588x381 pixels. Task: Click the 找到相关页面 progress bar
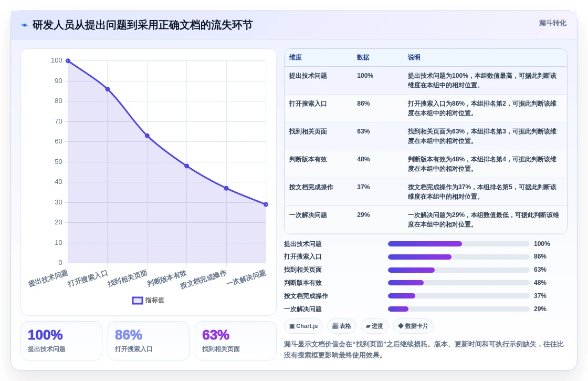point(459,270)
